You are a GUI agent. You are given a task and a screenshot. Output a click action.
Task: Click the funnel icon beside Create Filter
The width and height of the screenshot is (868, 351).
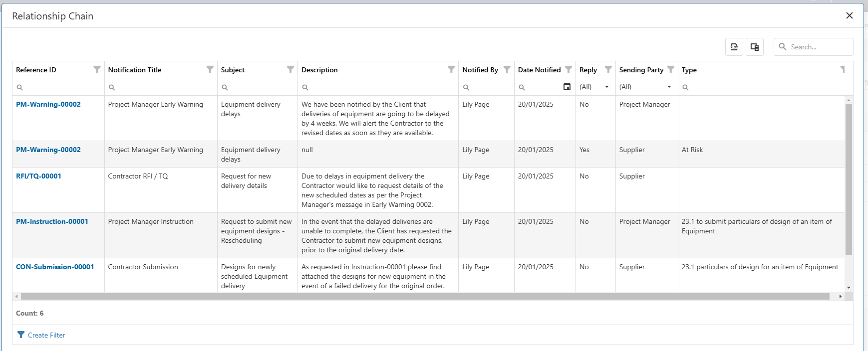pos(20,335)
